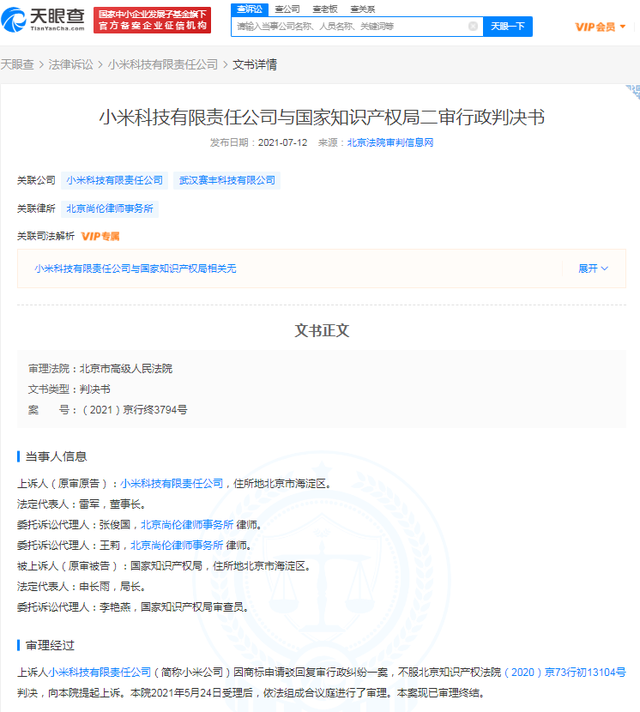The width and height of the screenshot is (640, 712).
Task: Click the red 官方备案企业征信机构 banner
Action: (153, 18)
